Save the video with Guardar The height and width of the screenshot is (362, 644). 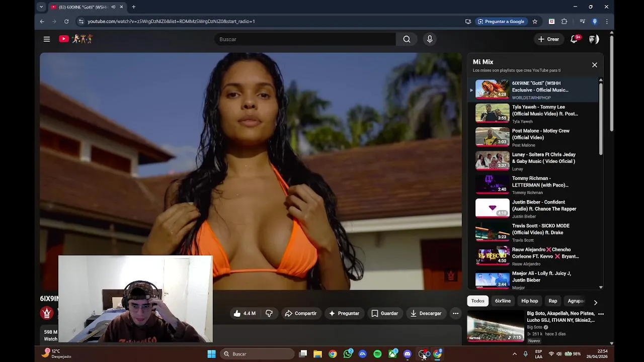tap(384, 313)
